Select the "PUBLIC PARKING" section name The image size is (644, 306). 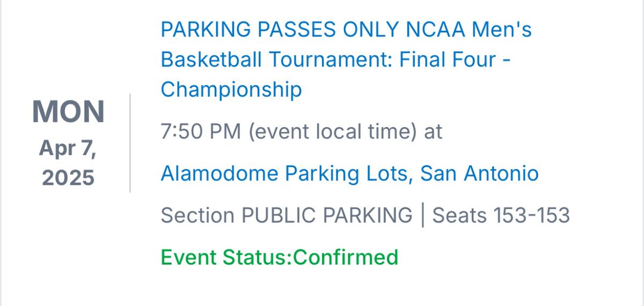pyautogui.click(x=326, y=215)
